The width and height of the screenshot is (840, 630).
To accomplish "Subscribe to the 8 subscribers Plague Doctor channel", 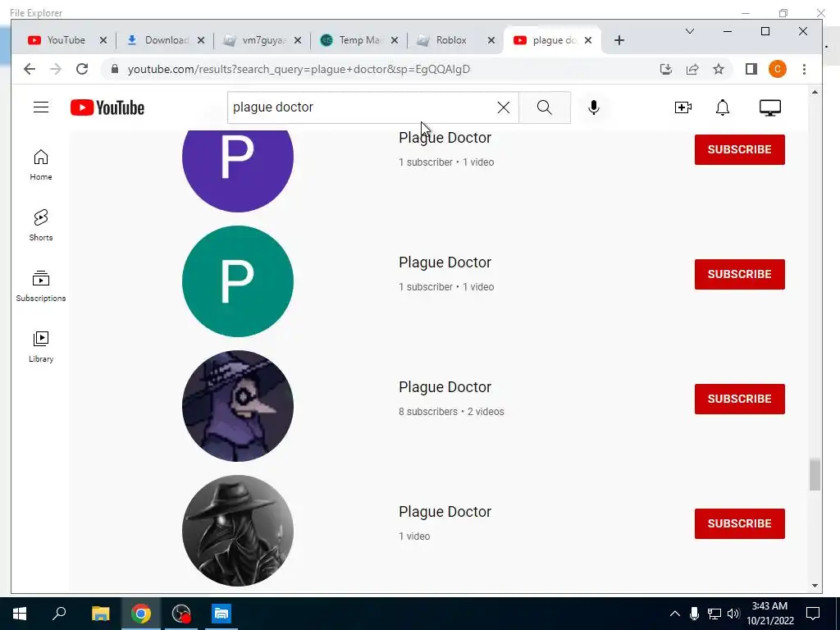I will (739, 399).
